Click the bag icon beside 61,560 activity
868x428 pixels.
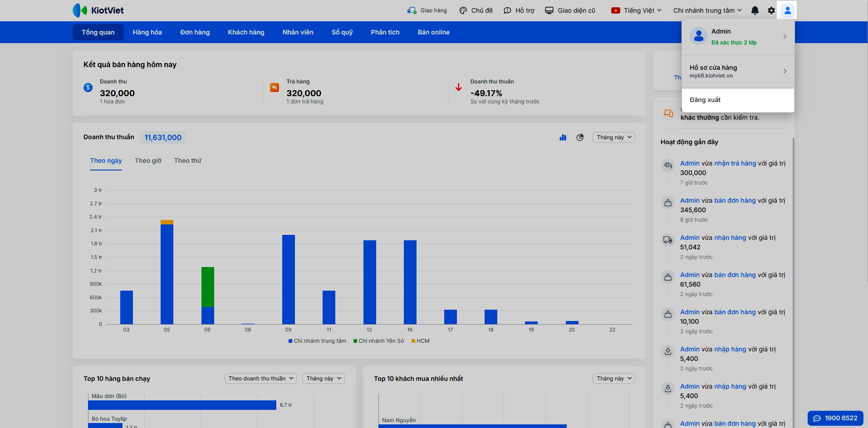click(x=668, y=277)
